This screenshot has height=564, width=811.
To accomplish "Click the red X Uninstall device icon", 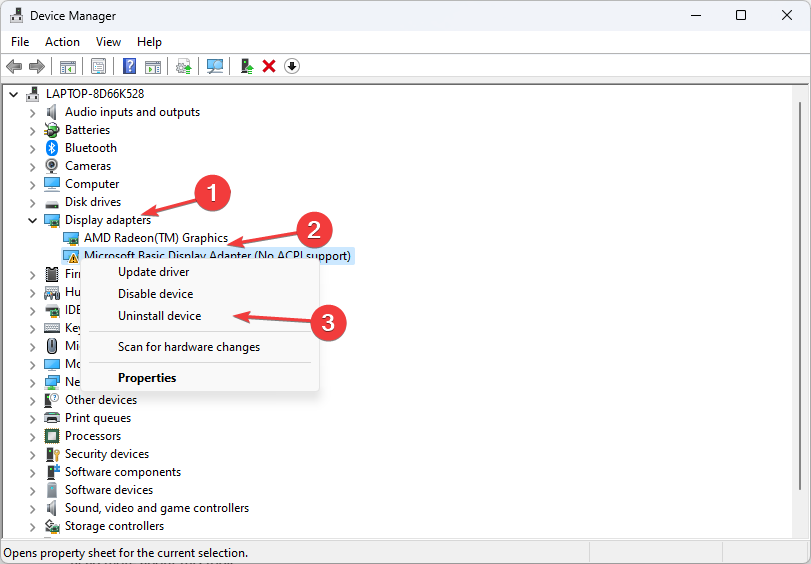I will tap(269, 66).
